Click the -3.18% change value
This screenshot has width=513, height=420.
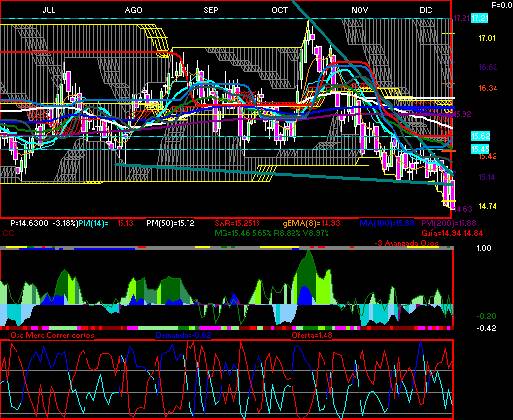pyautogui.click(x=65, y=223)
